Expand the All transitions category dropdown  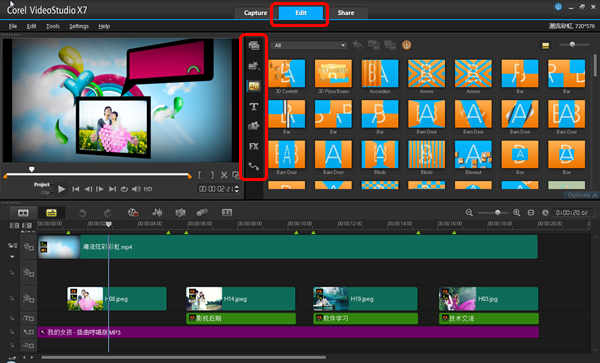(x=309, y=45)
